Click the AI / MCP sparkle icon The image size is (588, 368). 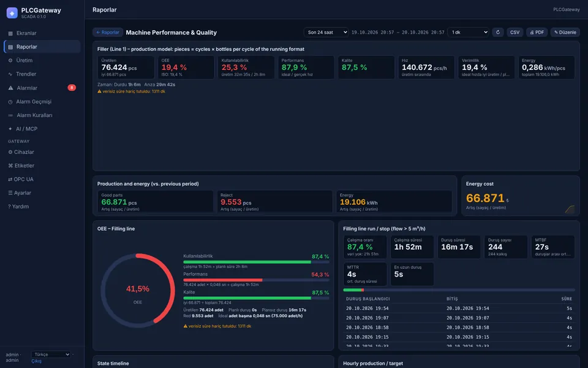click(x=10, y=129)
